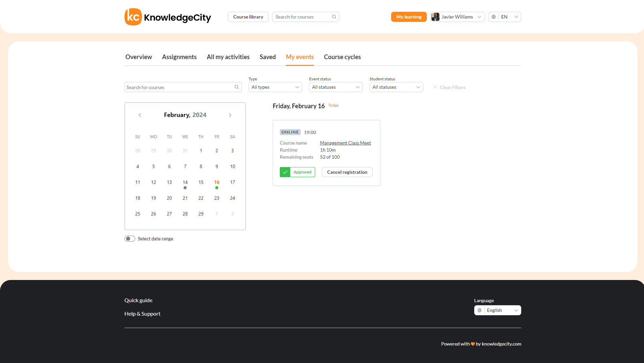The width and height of the screenshot is (644, 363).
Task: Open the Management Class Meet link
Action: [x=345, y=143]
